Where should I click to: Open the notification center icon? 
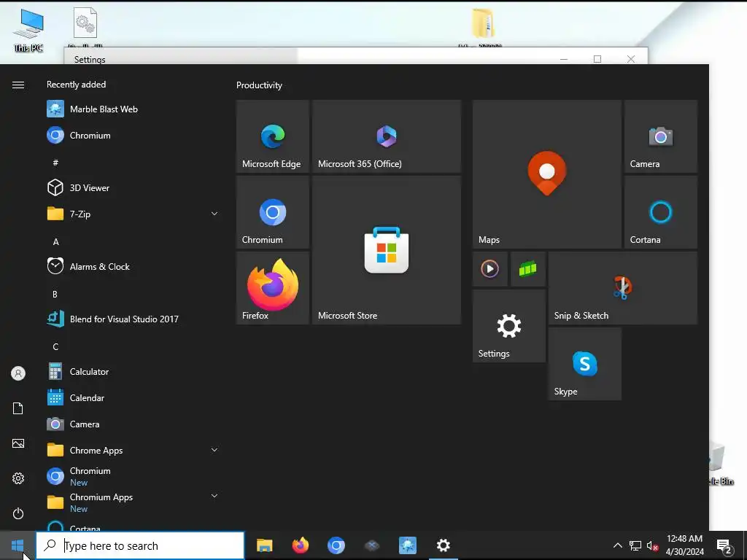724,546
